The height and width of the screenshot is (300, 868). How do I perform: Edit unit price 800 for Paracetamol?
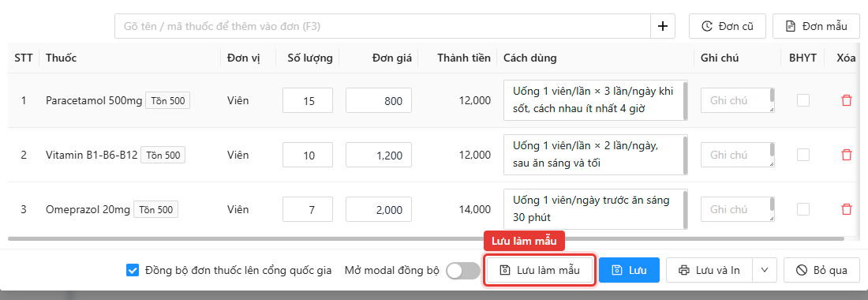(379, 101)
